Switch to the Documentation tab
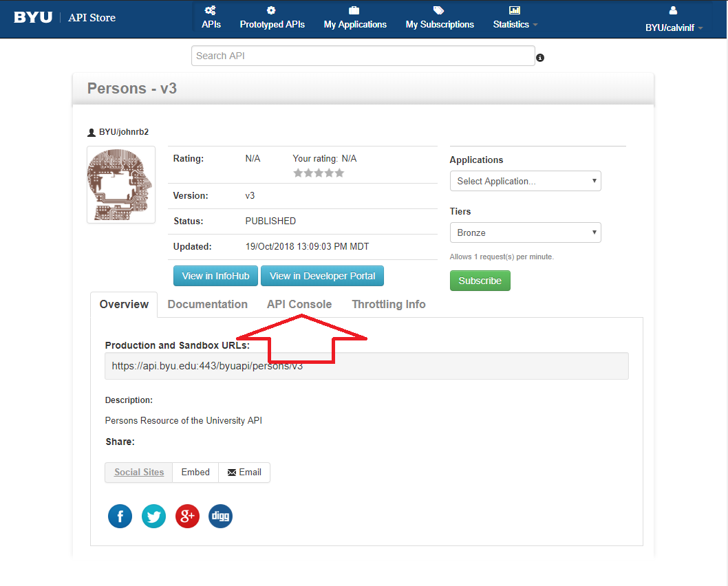The width and height of the screenshot is (728, 586). coord(208,305)
